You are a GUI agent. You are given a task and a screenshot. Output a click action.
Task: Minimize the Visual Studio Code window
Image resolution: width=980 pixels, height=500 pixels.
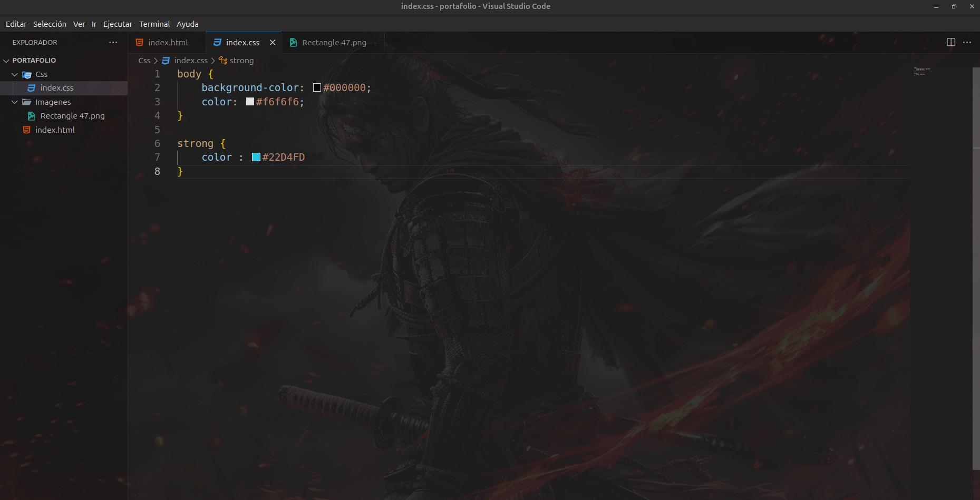[x=936, y=6]
